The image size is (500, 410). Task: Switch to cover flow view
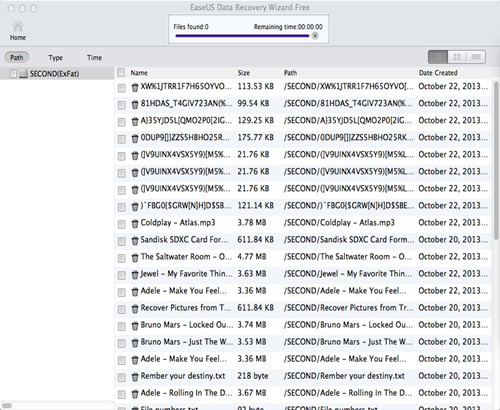(x=476, y=57)
